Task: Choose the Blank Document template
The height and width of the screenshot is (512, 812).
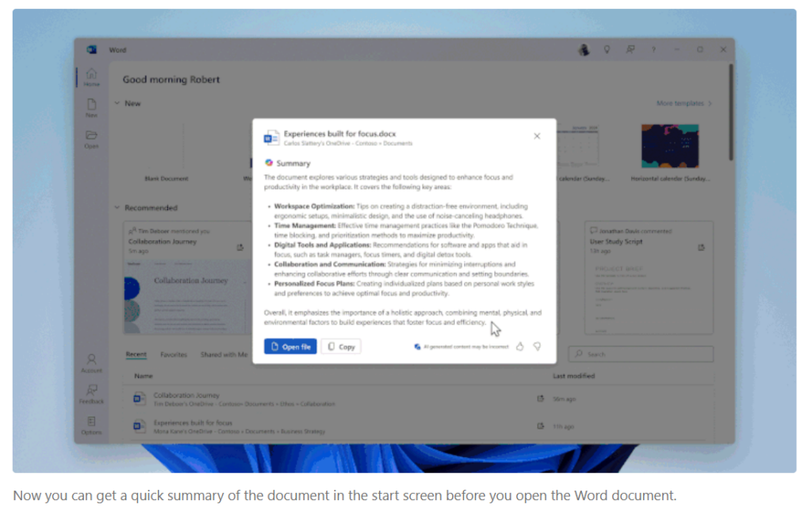Action: (167, 153)
